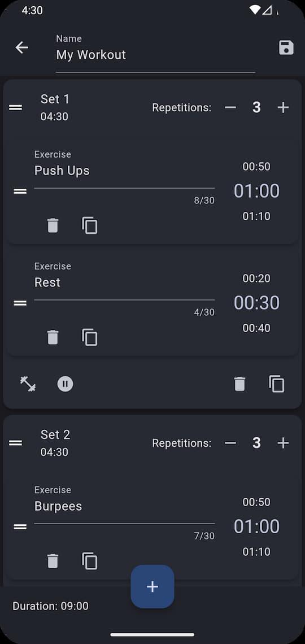Screen dimensions: 305x644
Task: Increase Set 1 repetitions
Action: pos(283,107)
